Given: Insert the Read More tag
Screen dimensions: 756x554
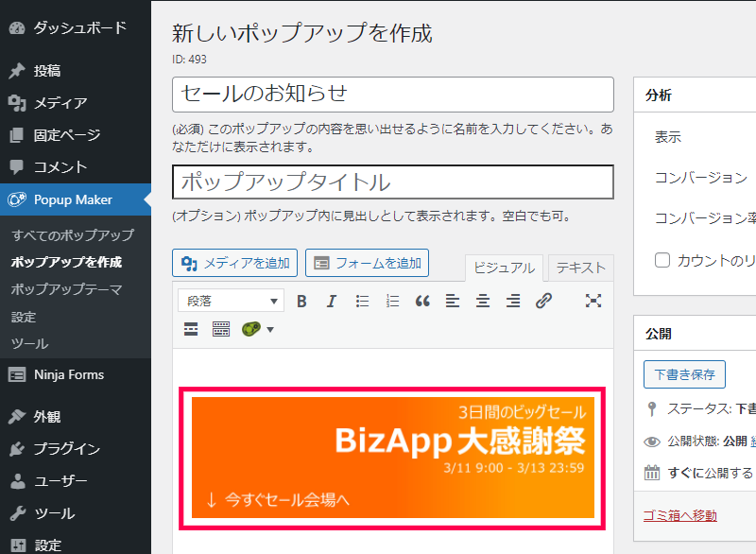Looking at the screenshot, I should click(191, 329).
